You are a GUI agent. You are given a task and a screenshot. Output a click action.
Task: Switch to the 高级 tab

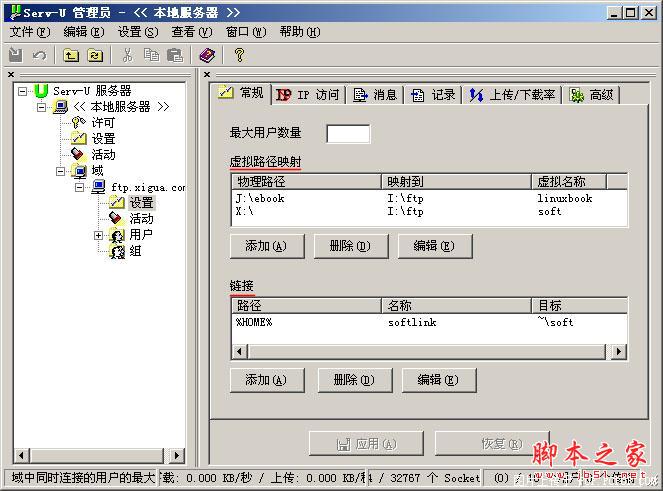point(592,95)
